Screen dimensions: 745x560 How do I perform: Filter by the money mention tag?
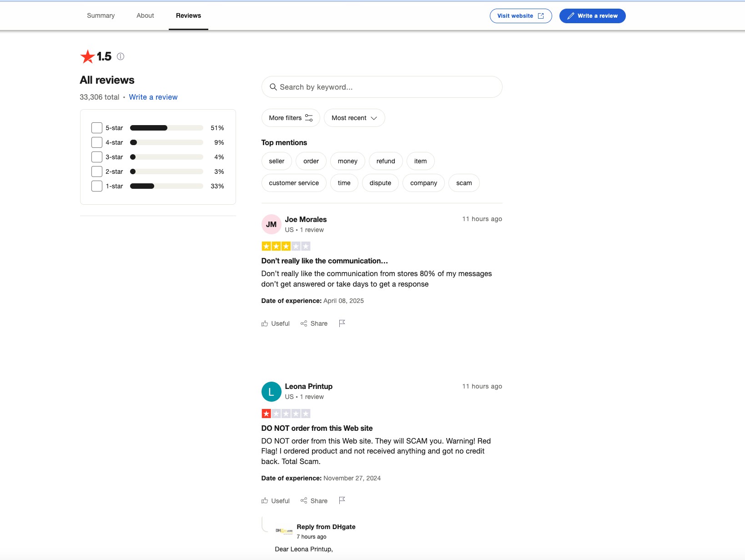pyautogui.click(x=347, y=161)
